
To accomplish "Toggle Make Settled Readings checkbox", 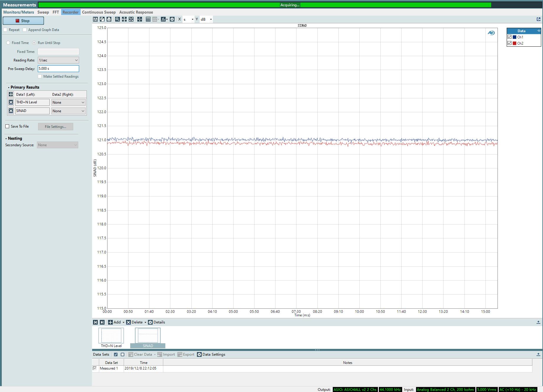I will tap(40, 77).
